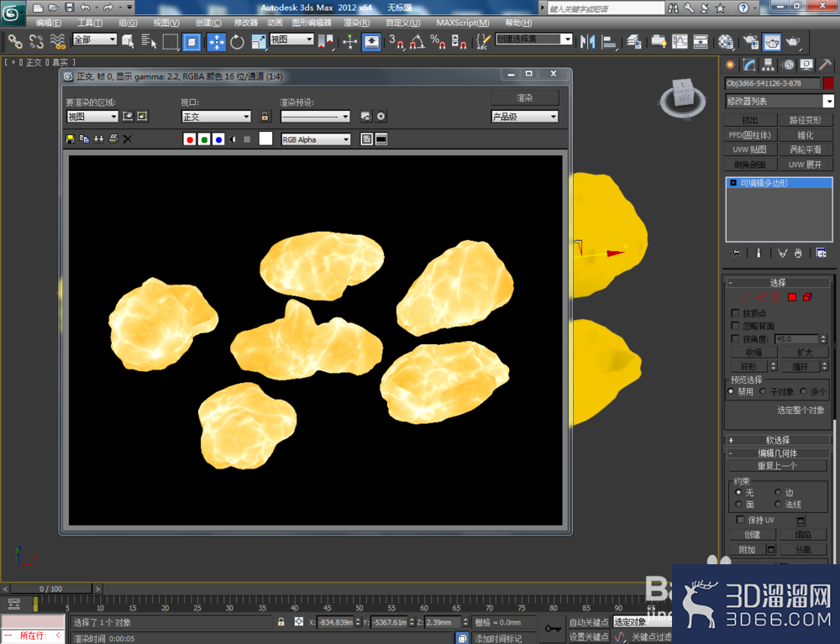
Task: Open the 视图 reference coordinate dropdown
Action: pos(292,39)
